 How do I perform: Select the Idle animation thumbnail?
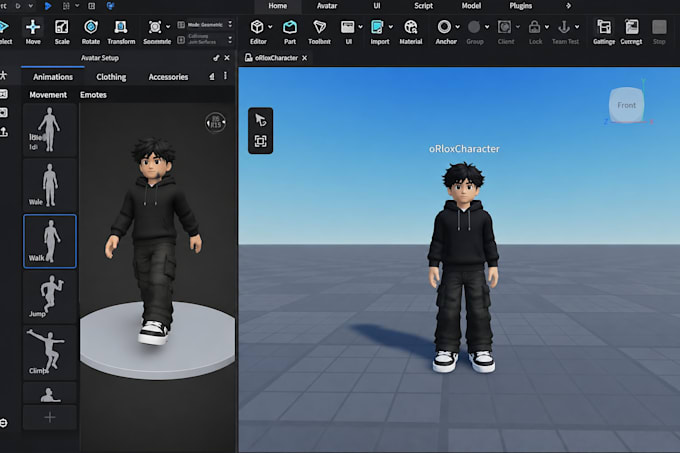pos(50,130)
